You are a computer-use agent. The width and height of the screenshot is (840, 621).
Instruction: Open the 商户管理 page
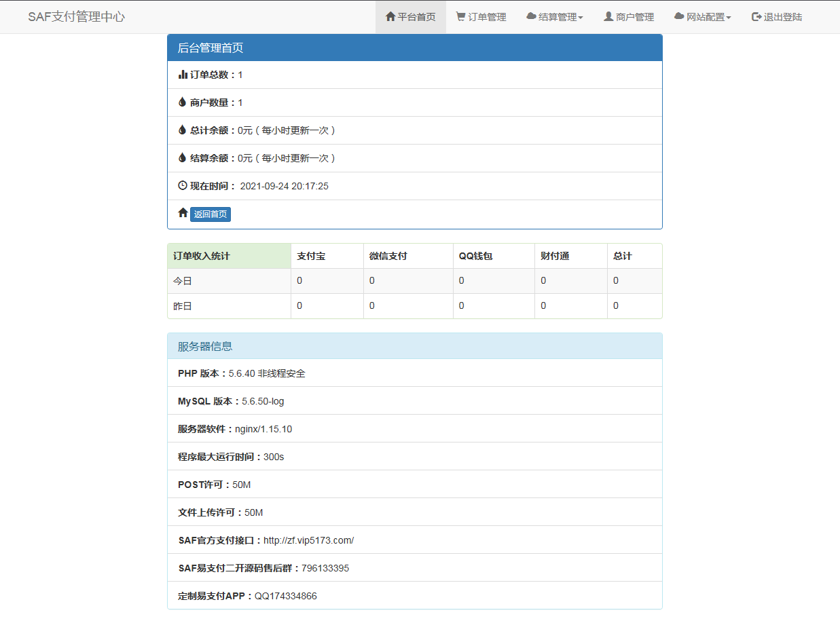click(x=628, y=16)
